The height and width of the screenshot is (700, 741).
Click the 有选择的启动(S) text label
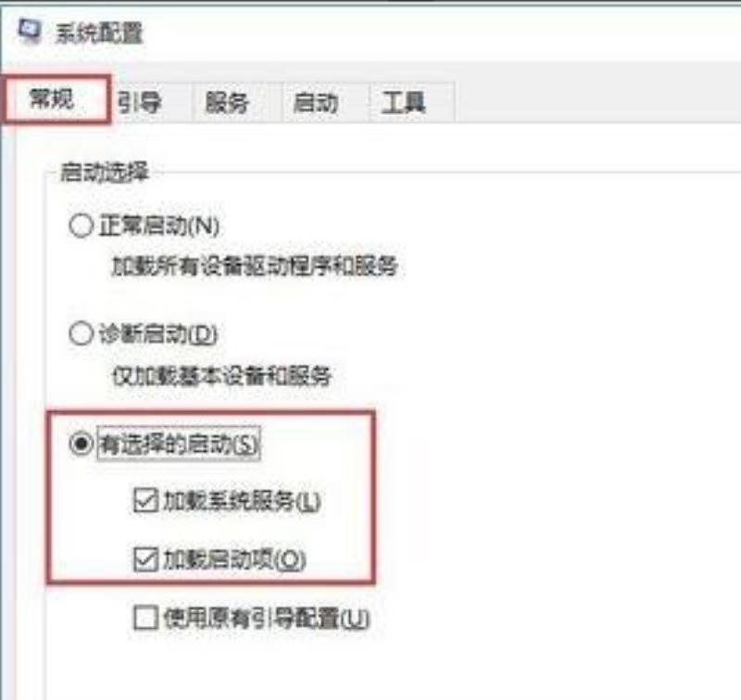tap(179, 444)
